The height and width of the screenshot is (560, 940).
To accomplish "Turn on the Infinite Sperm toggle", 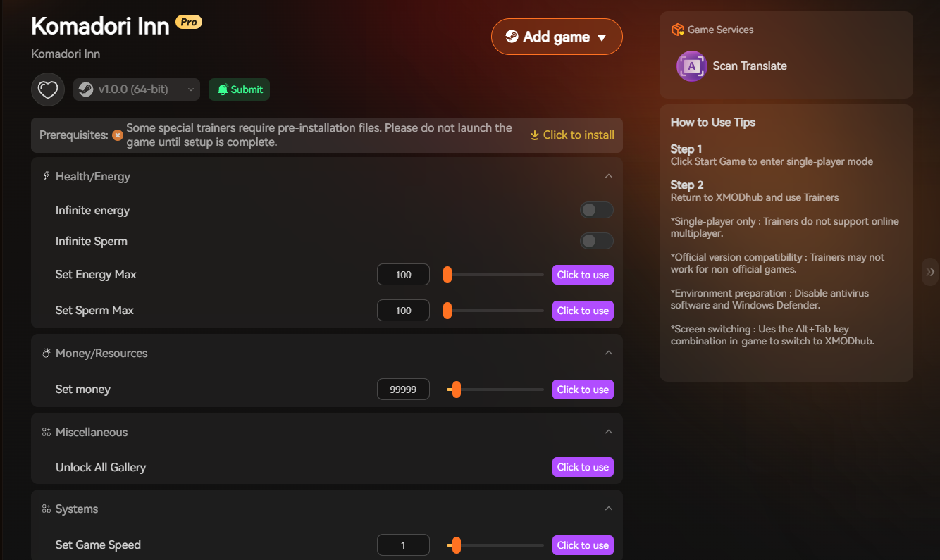I will 596,241.
